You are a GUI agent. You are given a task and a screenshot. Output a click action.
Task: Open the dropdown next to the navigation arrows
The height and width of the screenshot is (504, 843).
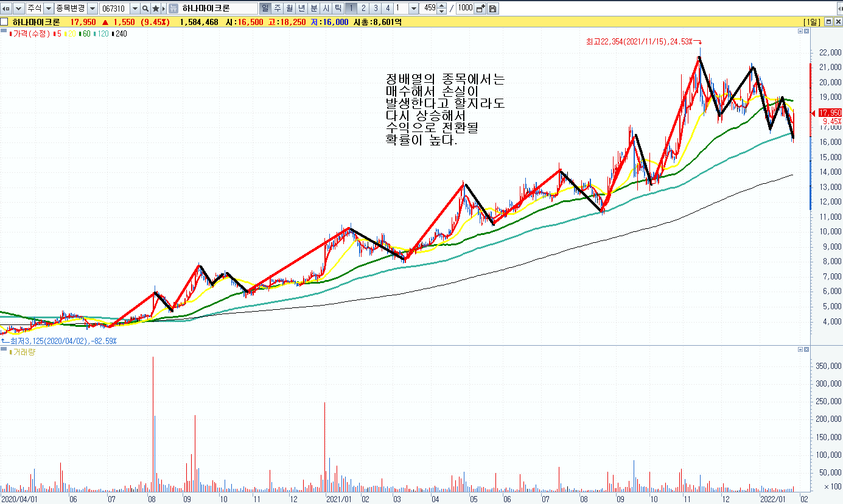(18, 9)
